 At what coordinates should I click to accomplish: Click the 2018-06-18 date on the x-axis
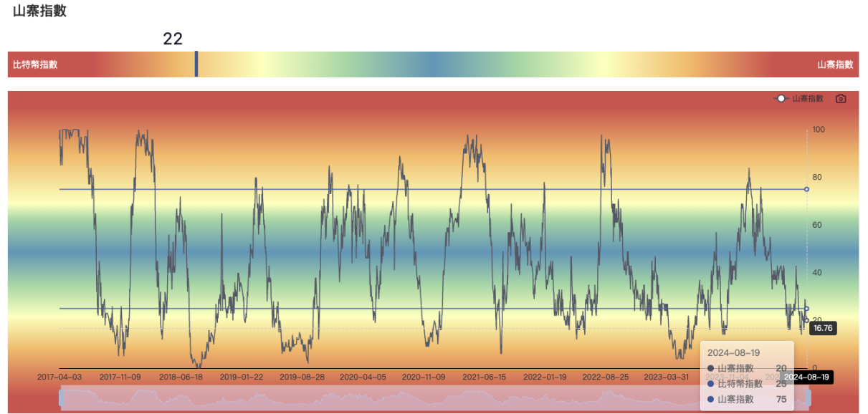pyautogui.click(x=181, y=377)
